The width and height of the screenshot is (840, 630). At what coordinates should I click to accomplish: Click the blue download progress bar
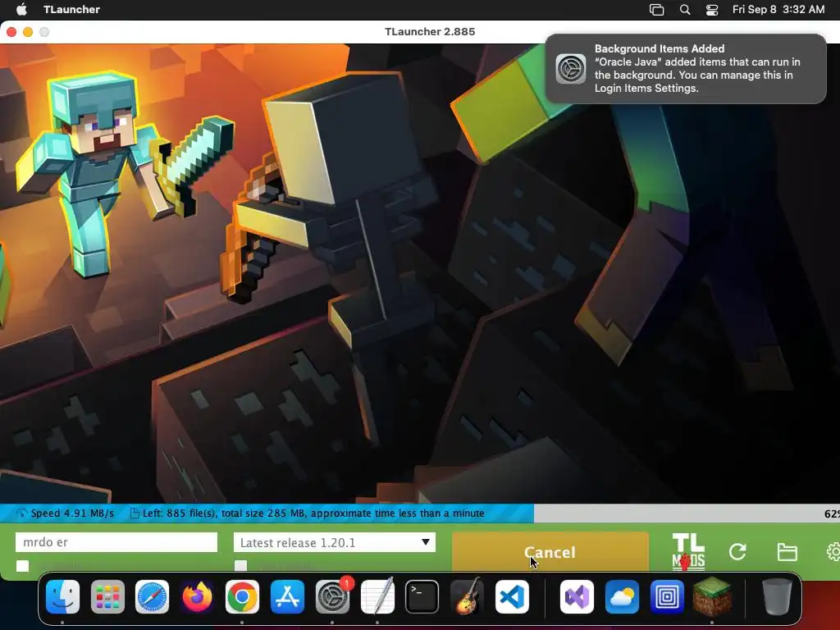pos(267,514)
